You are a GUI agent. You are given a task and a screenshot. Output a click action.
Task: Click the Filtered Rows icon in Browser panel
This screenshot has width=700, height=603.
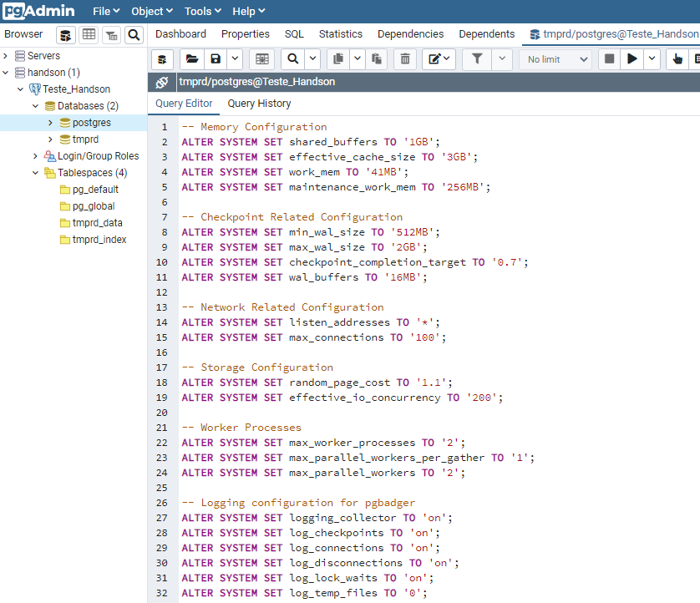click(x=111, y=35)
